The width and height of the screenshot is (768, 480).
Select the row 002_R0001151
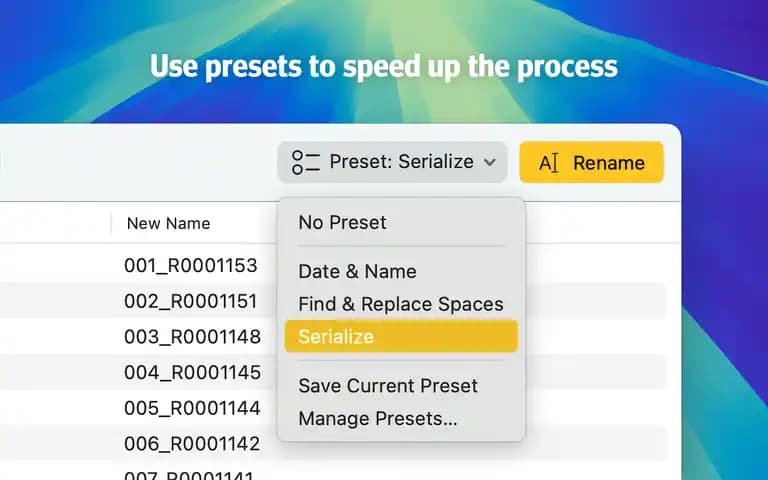[x=191, y=301]
